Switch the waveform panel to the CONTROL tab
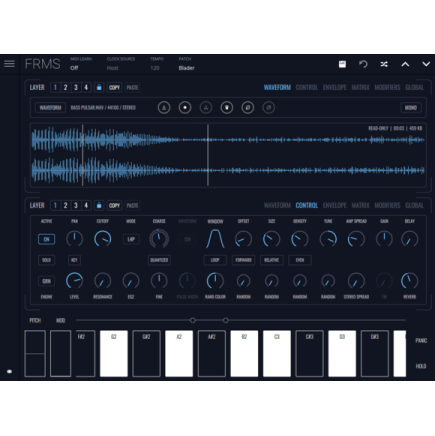This screenshot has width=435, height=436. tap(307, 87)
